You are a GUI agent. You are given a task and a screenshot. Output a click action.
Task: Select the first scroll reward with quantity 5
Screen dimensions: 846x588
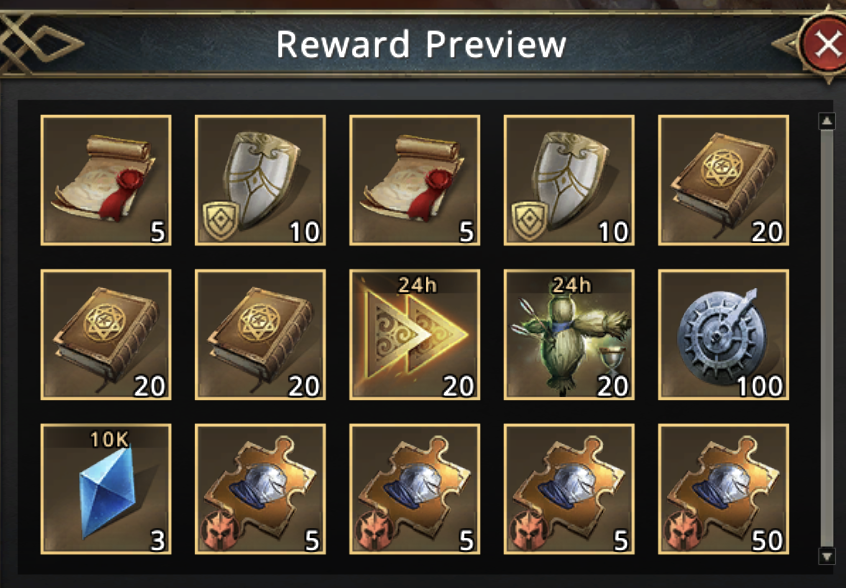(106, 180)
